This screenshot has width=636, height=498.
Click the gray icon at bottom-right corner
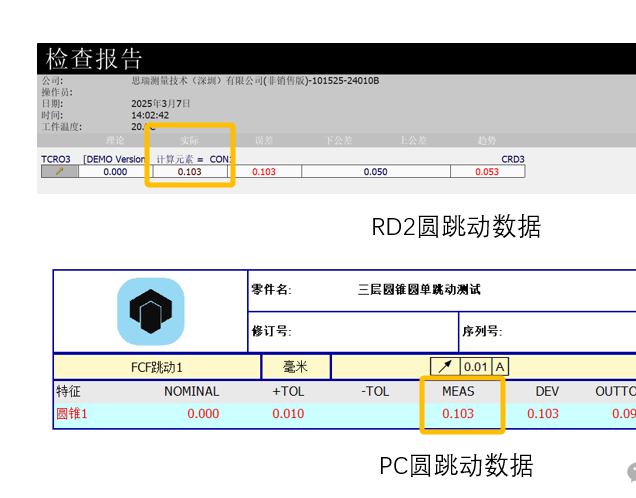[x=631, y=472]
